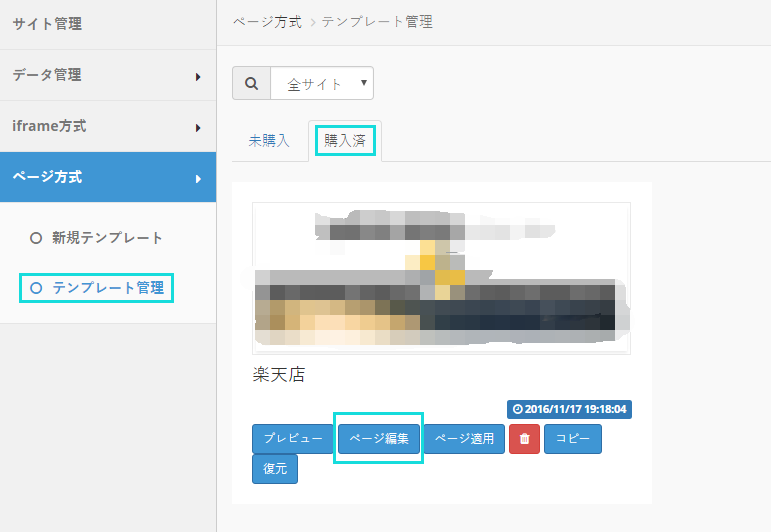
Task: Click the ページ編集 button
Action: (379, 439)
